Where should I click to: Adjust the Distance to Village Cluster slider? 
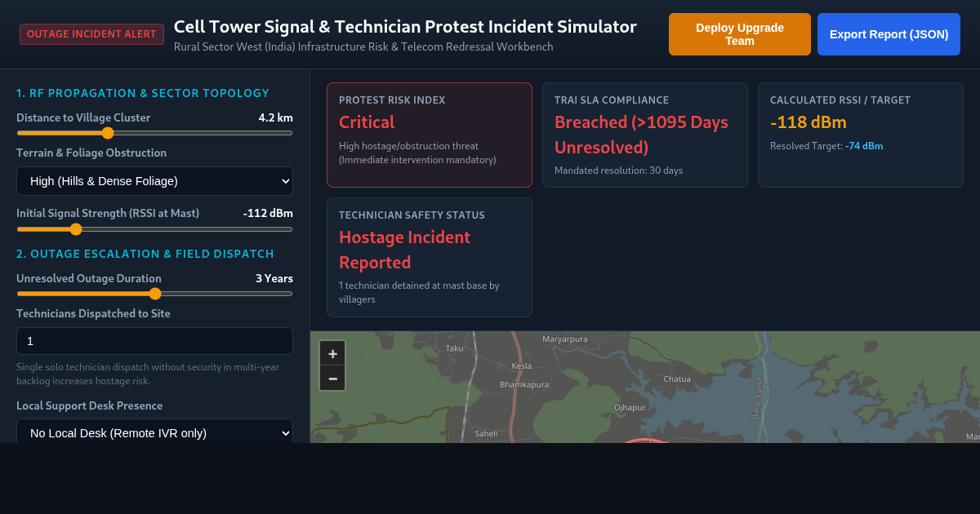click(154, 133)
